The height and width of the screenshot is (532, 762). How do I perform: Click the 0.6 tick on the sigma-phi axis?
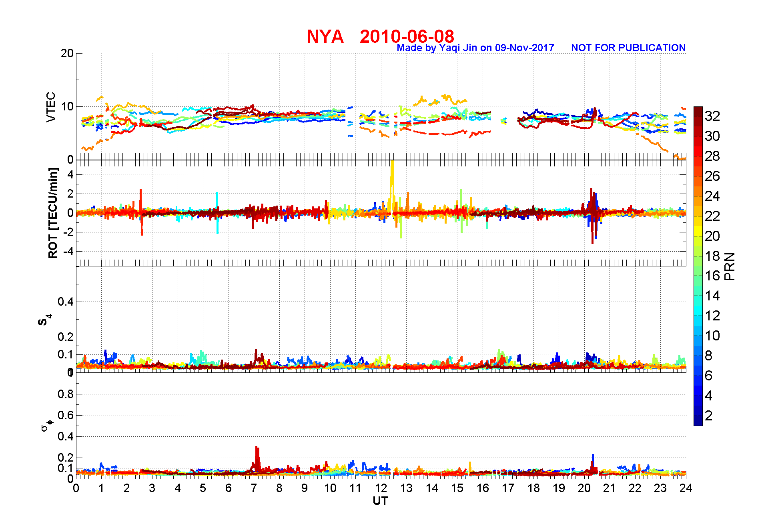66,415
